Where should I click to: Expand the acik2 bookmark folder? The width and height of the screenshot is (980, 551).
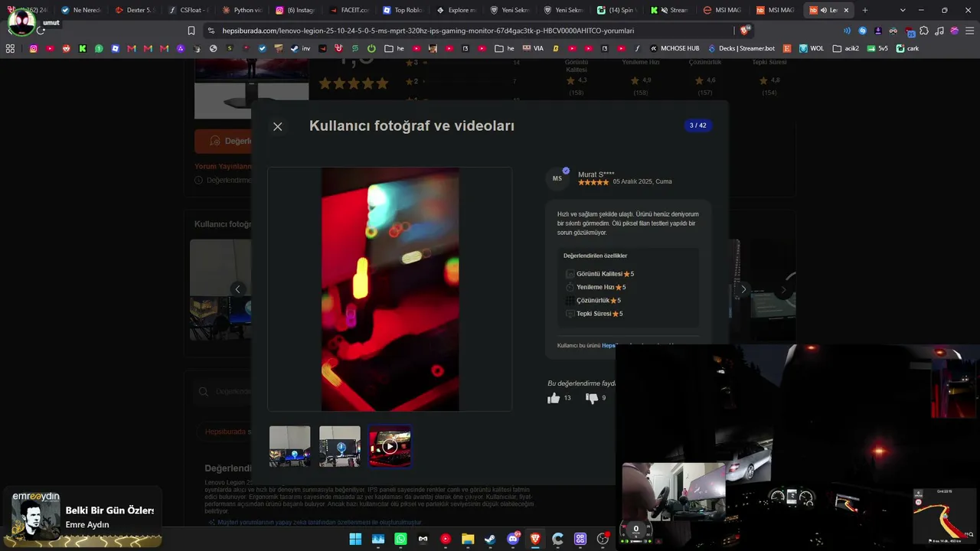[846, 48]
